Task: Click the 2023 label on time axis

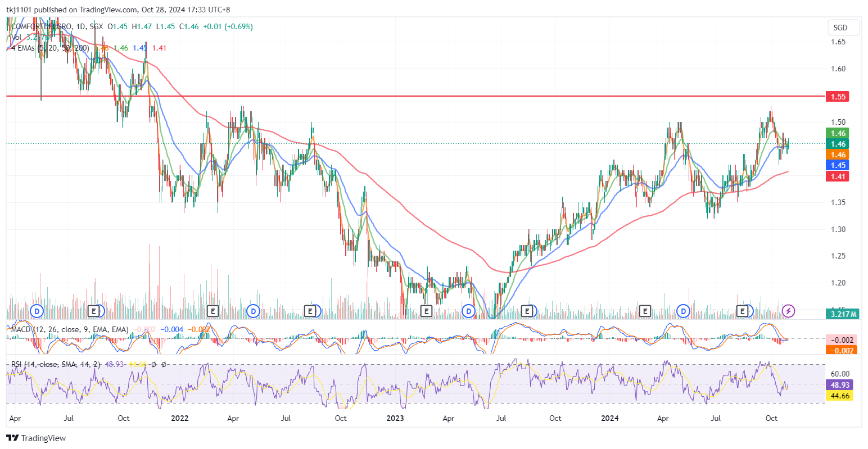Action: [395, 418]
